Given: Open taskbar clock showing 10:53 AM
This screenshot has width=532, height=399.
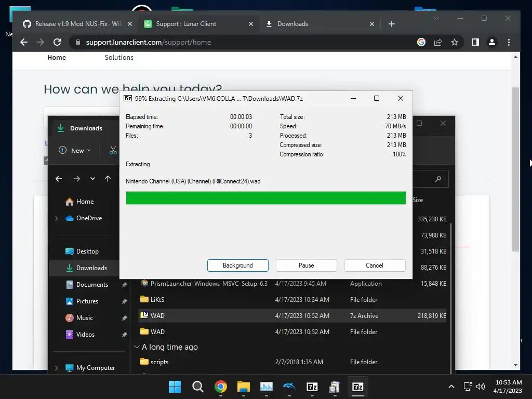Looking at the screenshot, I should click(508, 387).
